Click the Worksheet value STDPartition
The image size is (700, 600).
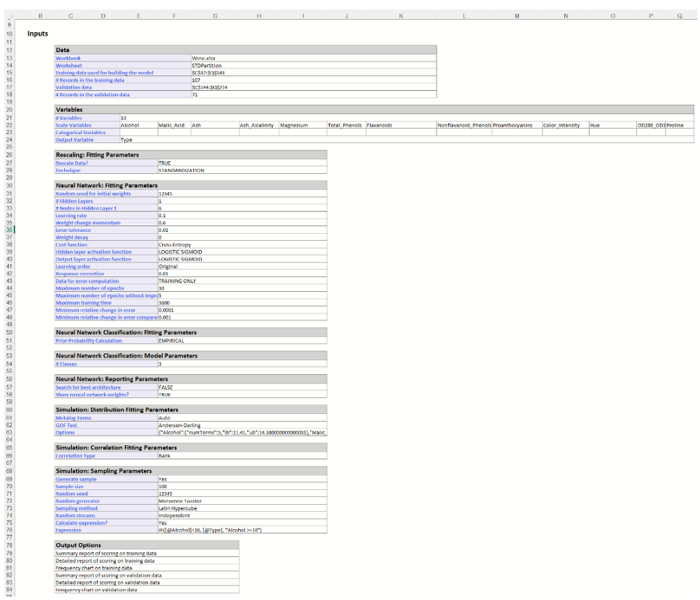(207, 65)
